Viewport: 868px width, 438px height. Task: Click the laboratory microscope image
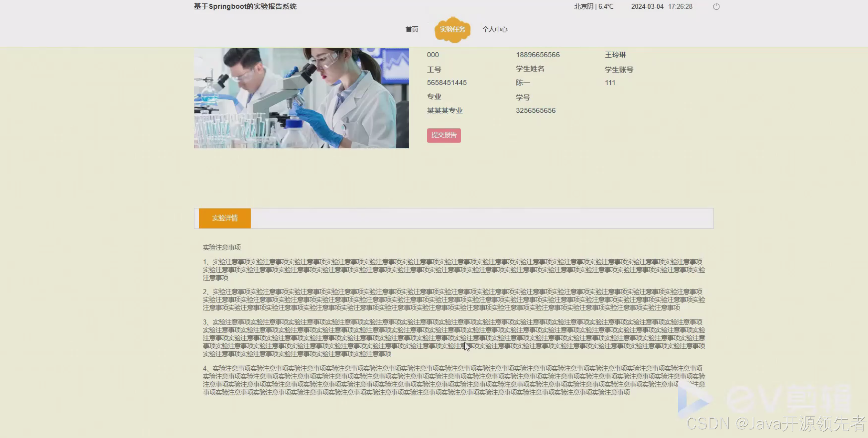[301, 98]
